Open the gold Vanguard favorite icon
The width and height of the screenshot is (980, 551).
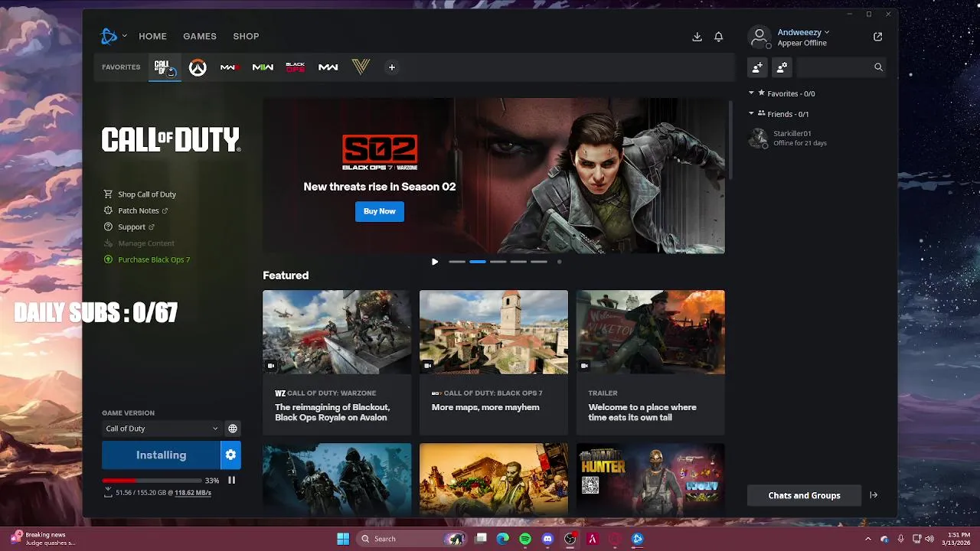pos(361,67)
